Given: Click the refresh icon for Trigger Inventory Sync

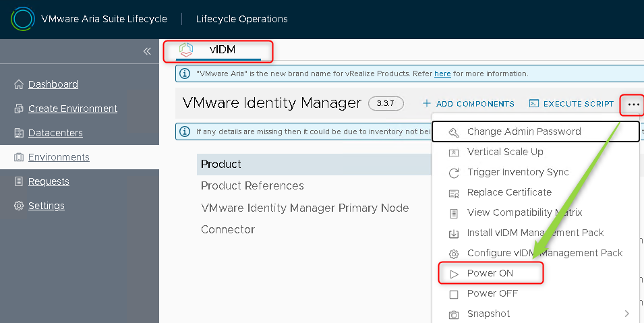Looking at the screenshot, I should 453,173.
